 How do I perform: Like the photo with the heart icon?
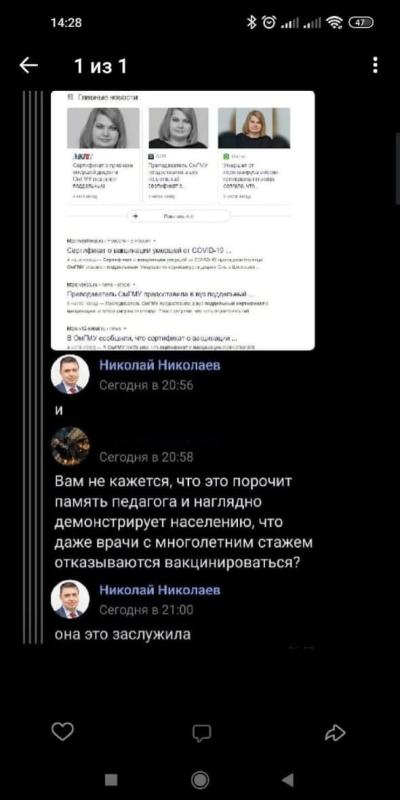(62, 732)
